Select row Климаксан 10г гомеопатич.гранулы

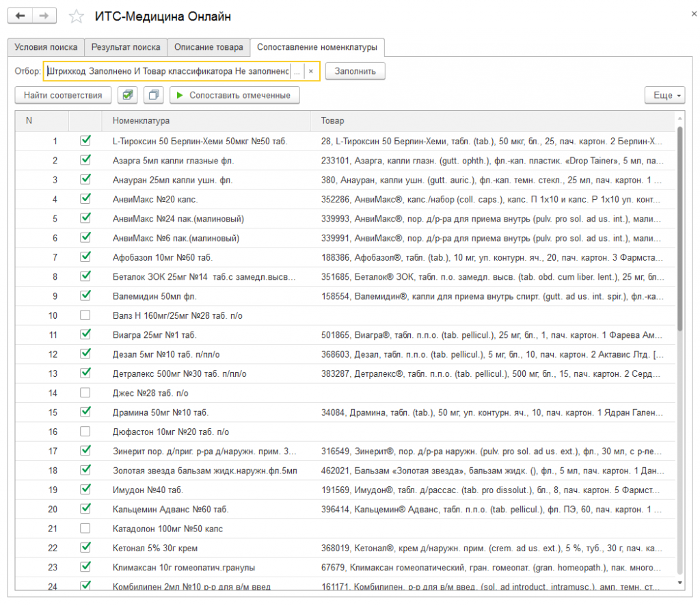(x=345, y=567)
